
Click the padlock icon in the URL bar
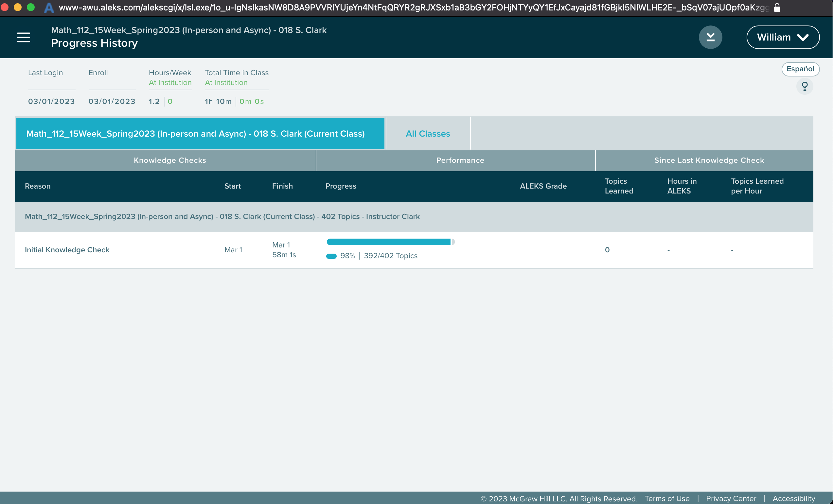777,8
